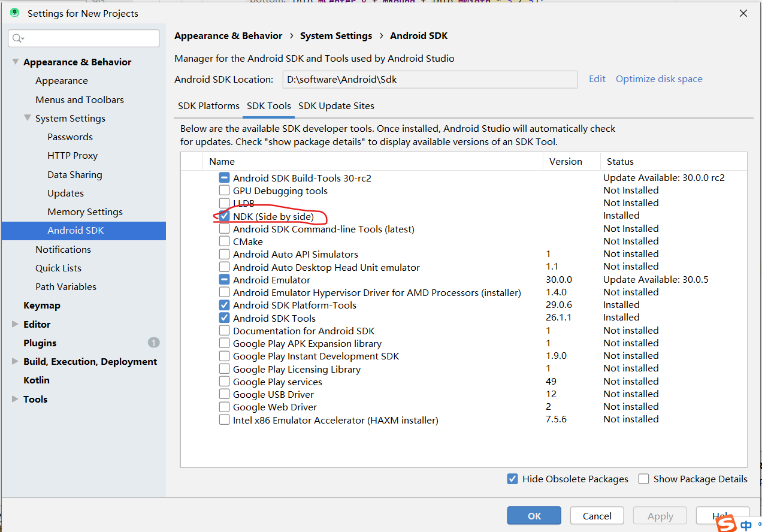Check Android Auto Desktop Head Unit emulator
Viewport: 762px width, 532px height.
coord(224,267)
